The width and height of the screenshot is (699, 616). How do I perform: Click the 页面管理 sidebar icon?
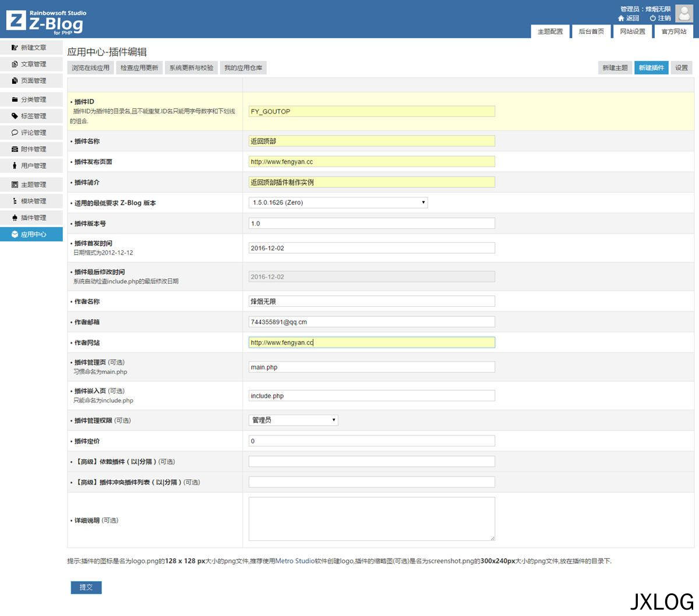tap(15, 81)
